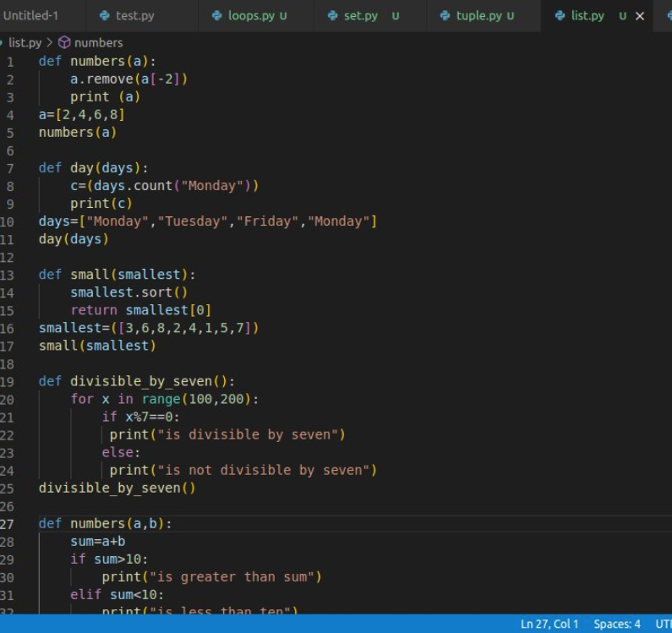Image resolution: width=672 pixels, height=633 pixels.
Task: Click the 'smallest.sort()' line
Action: pos(128,292)
